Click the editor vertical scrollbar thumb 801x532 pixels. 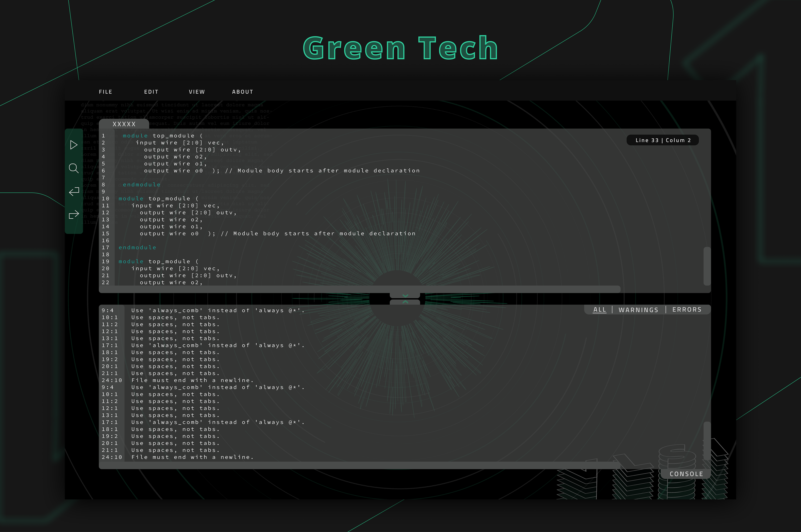(x=707, y=266)
